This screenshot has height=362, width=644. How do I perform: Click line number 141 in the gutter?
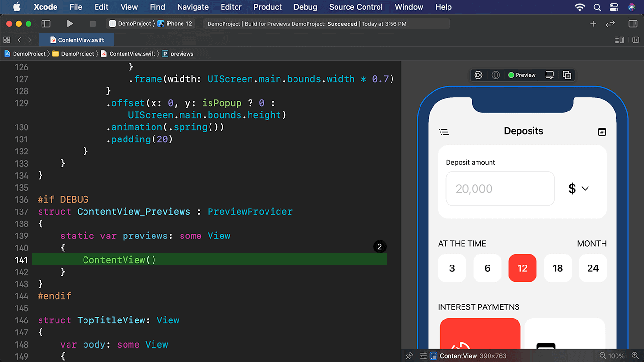click(x=21, y=260)
